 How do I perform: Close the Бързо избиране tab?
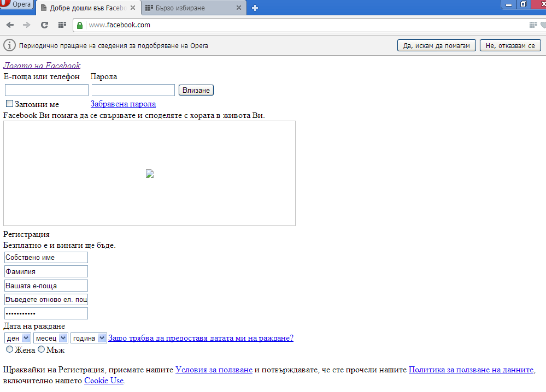tap(238, 8)
